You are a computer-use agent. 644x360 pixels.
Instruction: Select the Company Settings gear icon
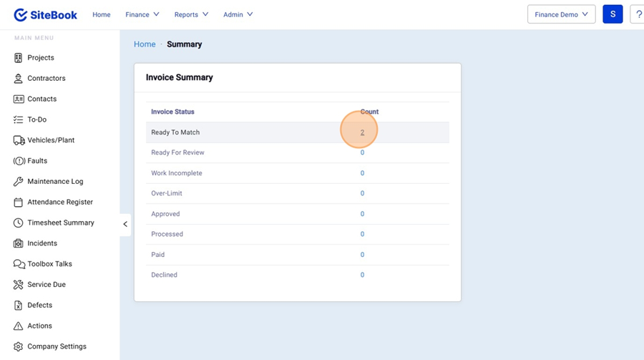19,346
